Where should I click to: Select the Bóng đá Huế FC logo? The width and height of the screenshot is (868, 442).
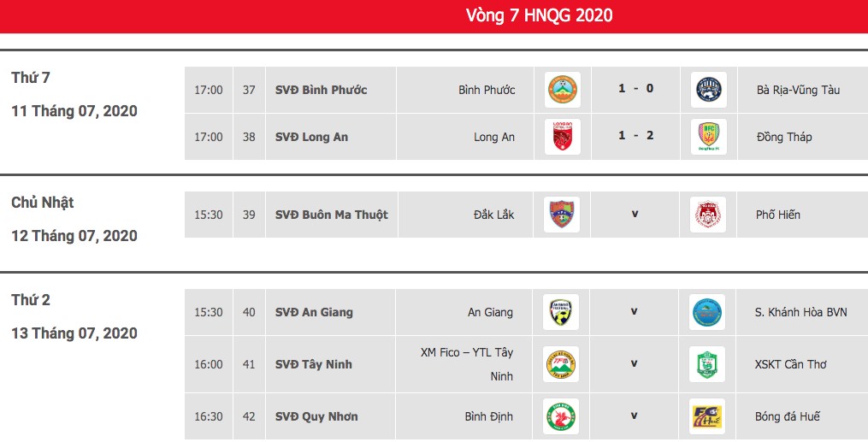tap(707, 416)
